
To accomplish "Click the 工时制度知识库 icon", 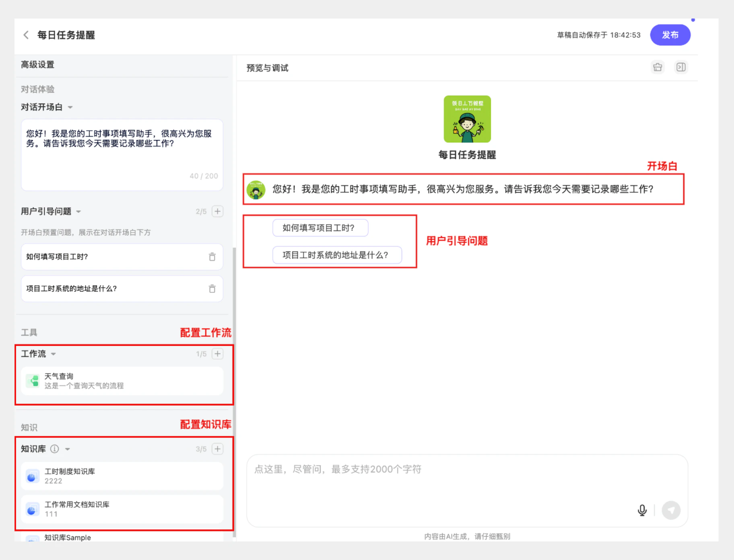I will (x=32, y=476).
